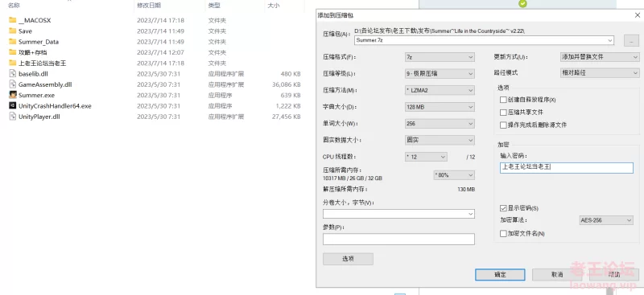Expand the 加密算法 AES-256 dropdown
This screenshot has height=295, width=644.
point(606,220)
